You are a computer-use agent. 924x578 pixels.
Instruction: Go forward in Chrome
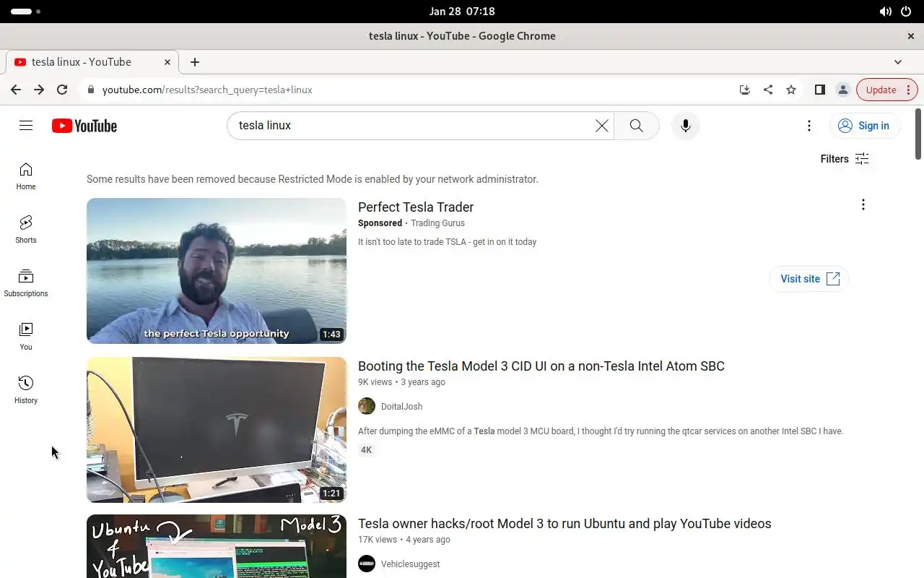[x=39, y=90]
